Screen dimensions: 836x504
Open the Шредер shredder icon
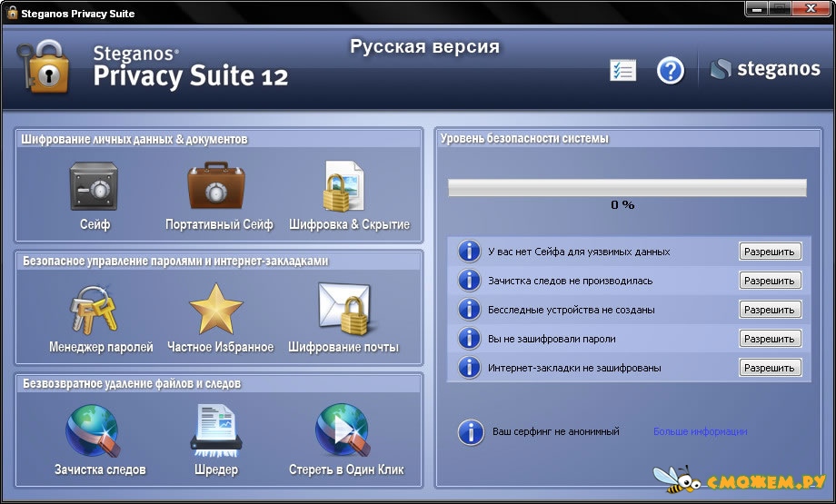click(x=216, y=431)
